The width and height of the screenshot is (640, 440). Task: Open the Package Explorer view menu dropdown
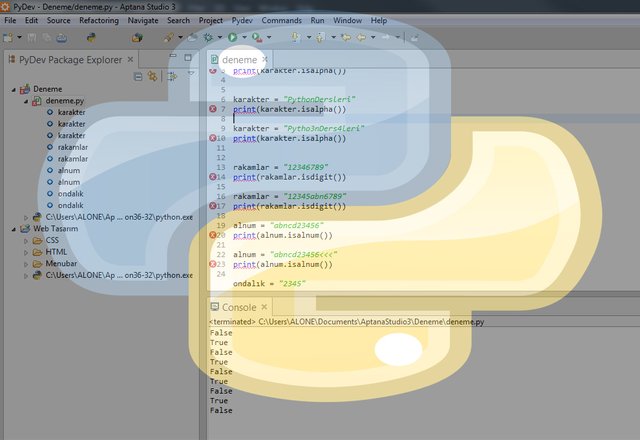190,75
